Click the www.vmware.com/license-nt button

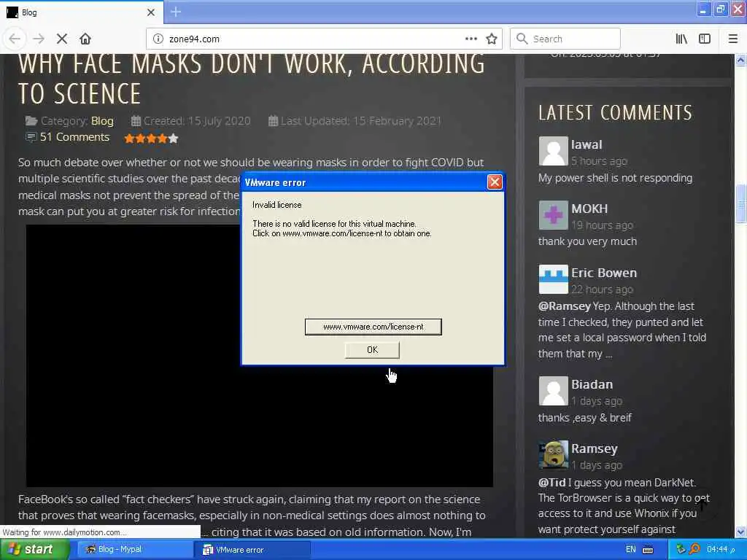pyautogui.click(x=373, y=327)
